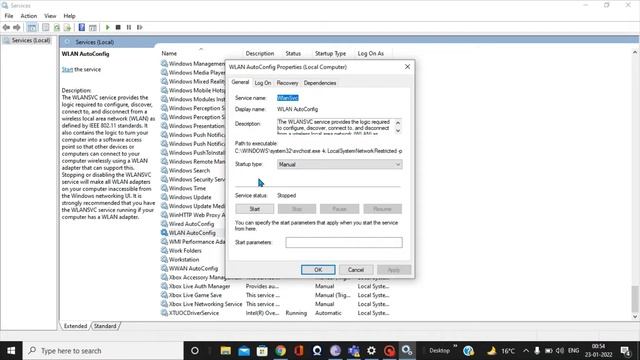Switch to the Recovery tab
This screenshot has width=640, height=360.
click(x=287, y=83)
